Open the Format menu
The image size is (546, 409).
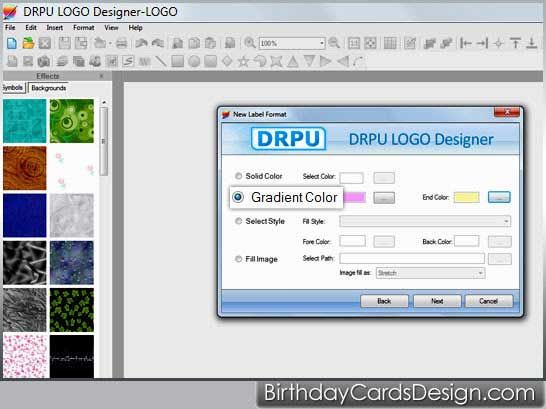point(84,27)
